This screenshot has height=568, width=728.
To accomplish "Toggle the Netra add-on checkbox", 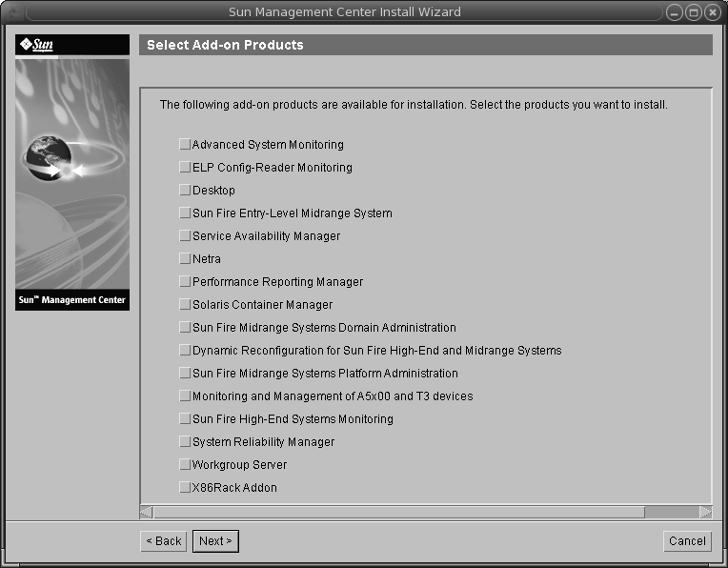I will (185, 258).
